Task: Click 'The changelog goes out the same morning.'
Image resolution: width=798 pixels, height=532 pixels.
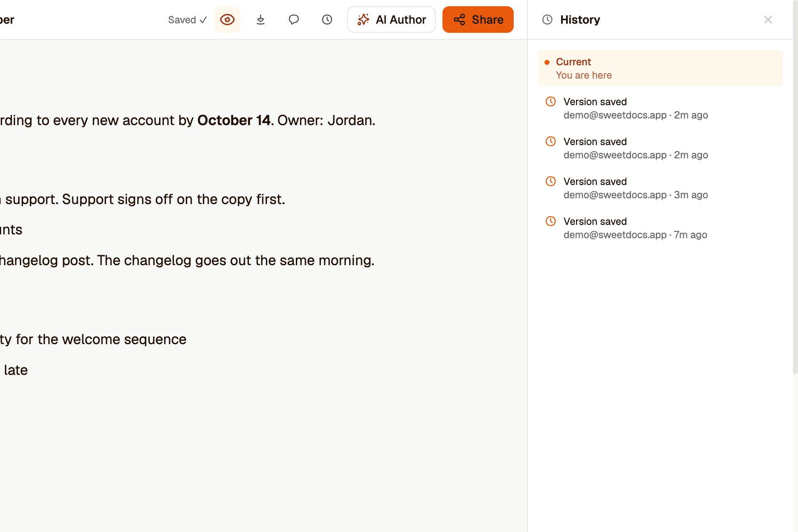Action: click(x=236, y=260)
